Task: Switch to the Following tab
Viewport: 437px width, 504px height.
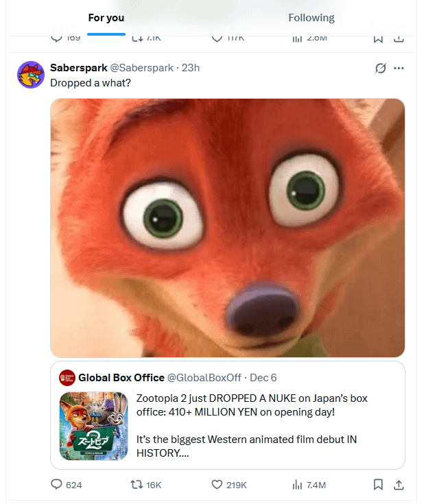Action: [311, 18]
